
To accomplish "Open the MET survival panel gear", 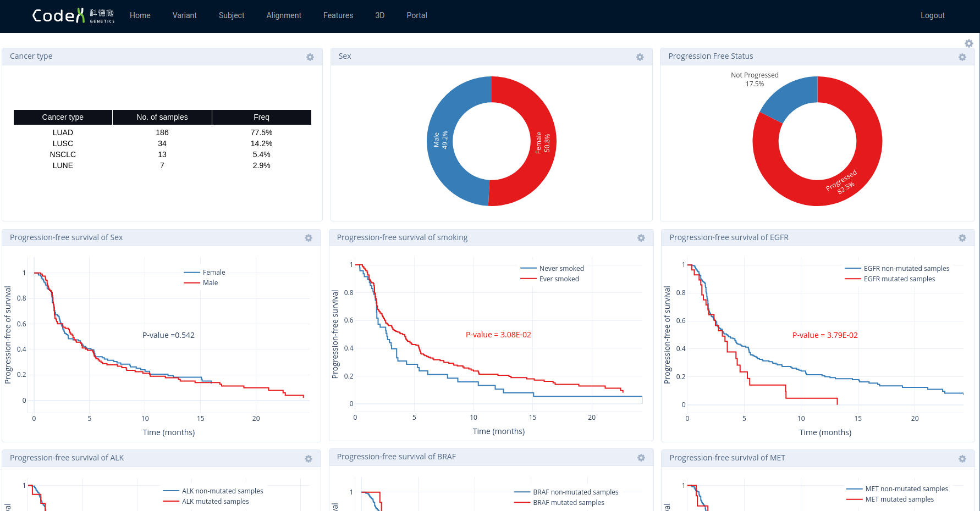I will tap(962, 459).
